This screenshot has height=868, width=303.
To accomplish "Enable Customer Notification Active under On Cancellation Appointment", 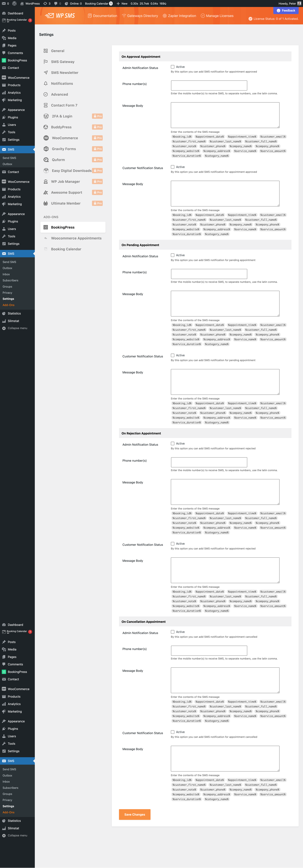I will click(x=172, y=732).
